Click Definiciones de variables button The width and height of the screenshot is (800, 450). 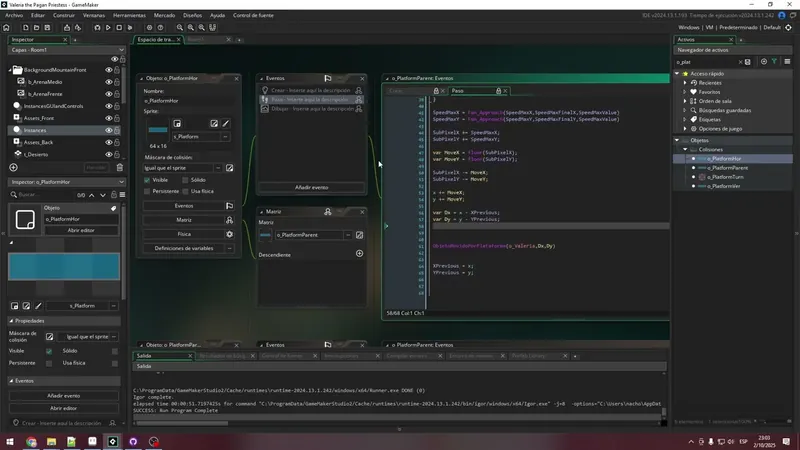click(184, 248)
